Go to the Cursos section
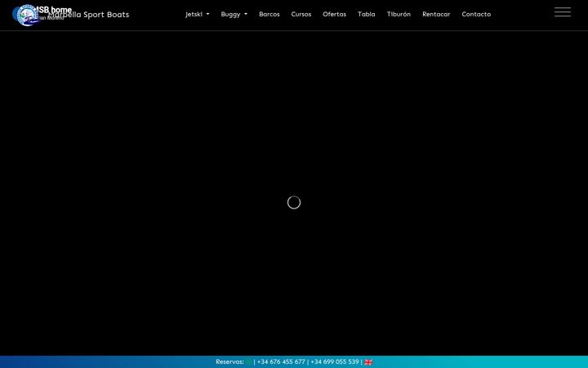Viewport: 588px width, 368px height. [301, 14]
